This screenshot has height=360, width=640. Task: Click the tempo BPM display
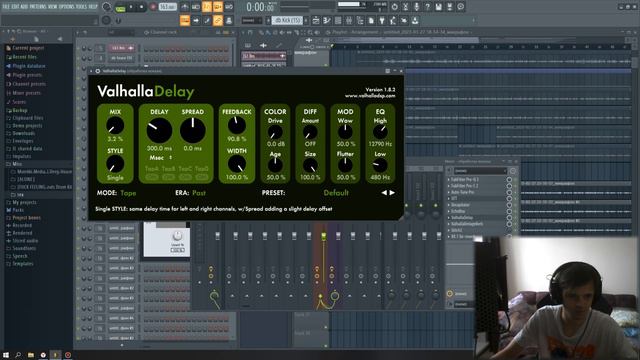click(x=167, y=7)
